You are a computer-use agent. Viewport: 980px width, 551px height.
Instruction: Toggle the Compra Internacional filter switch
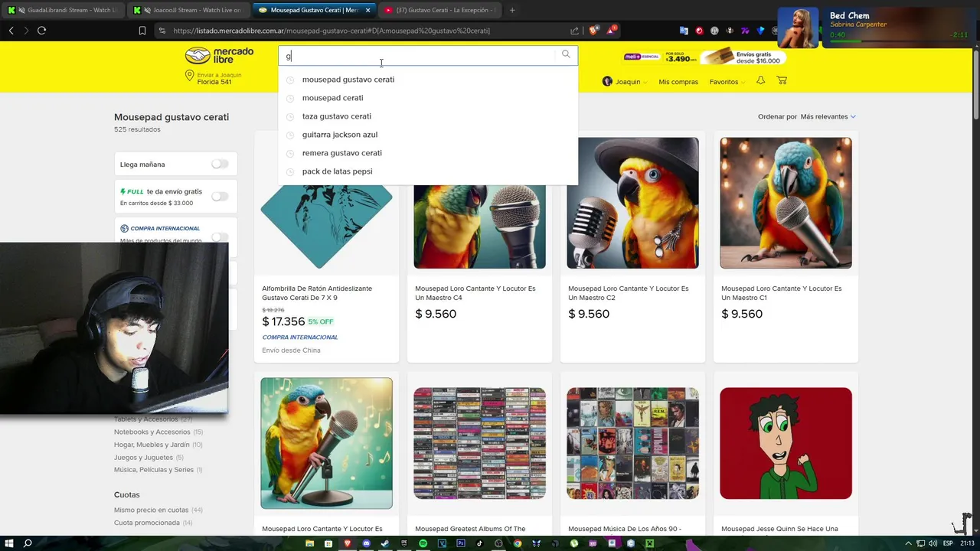point(220,237)
